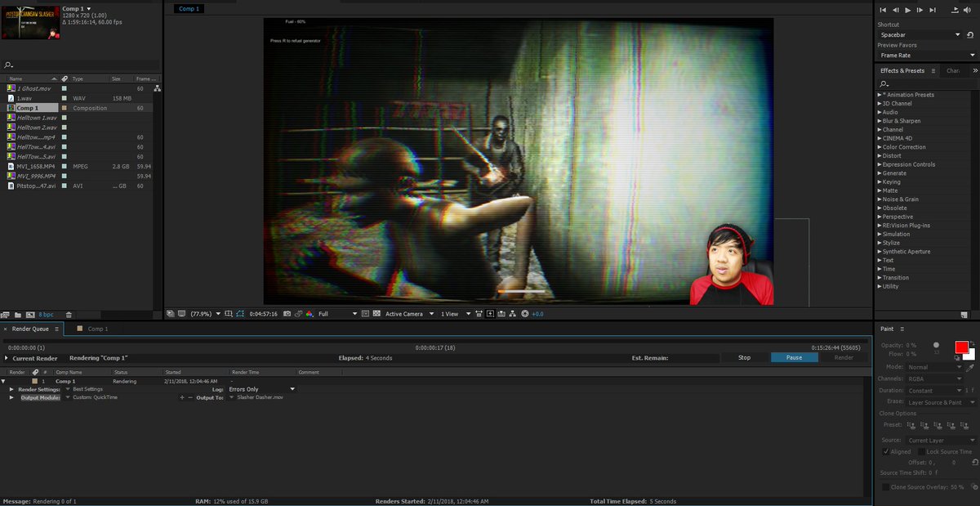980x506 pixels.
Task: Toggle the Aligned checkbox
Action: 886,451
